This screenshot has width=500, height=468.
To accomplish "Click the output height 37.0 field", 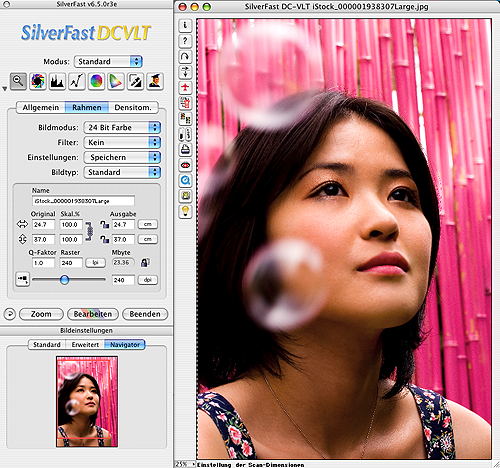I will coord(123,239).
